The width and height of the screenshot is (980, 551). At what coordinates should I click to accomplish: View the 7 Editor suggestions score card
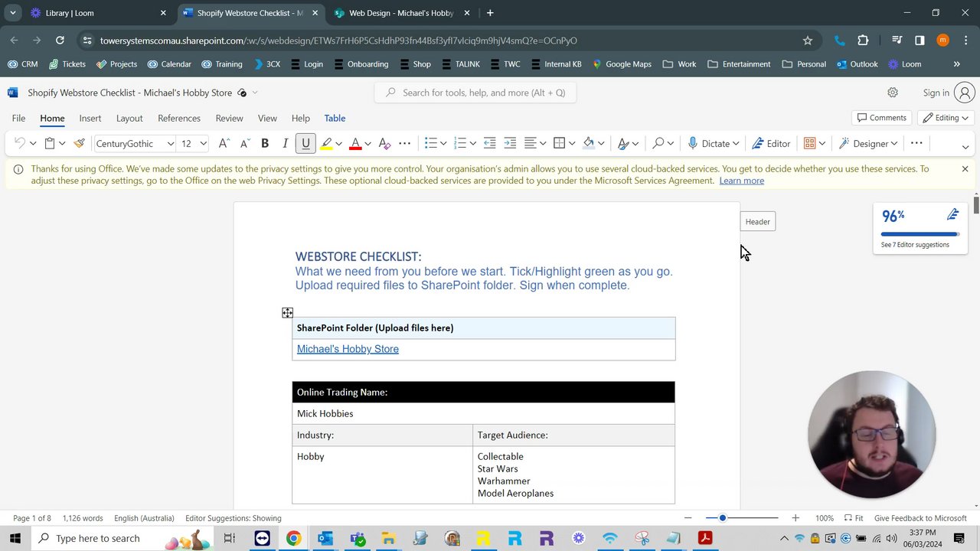(920, 228)
